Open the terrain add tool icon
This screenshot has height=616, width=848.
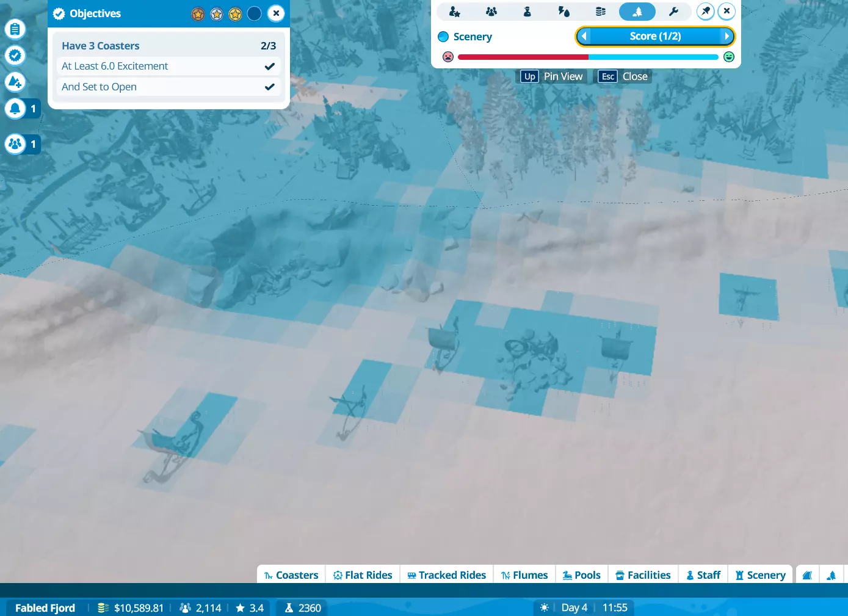pyautogui.click(x=15, y=82)
